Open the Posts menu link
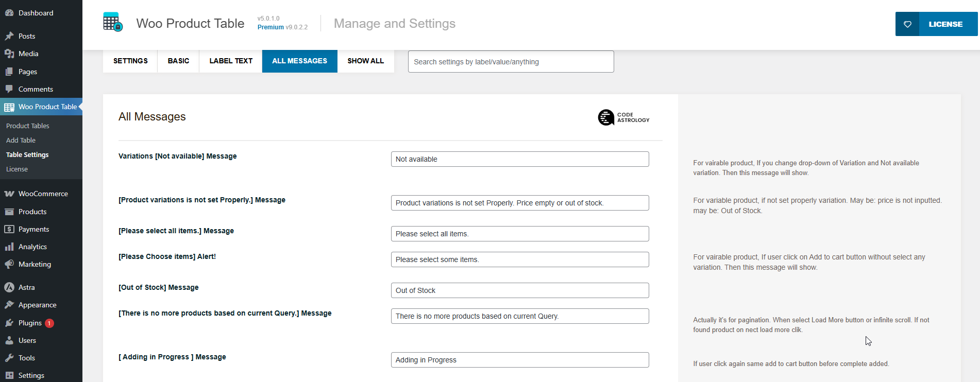Image resolution: width=980 pixels, height=382 pixels. pyautogui.click(x=27, y=36)
